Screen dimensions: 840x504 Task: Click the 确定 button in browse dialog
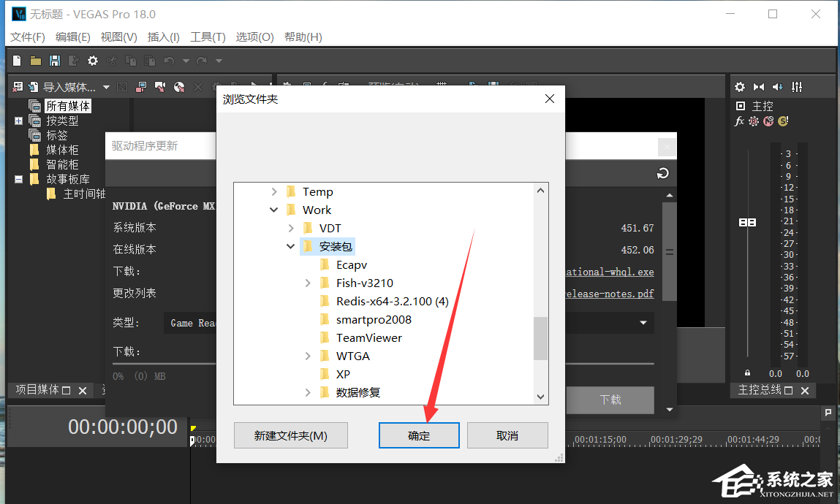click(419, 435)
